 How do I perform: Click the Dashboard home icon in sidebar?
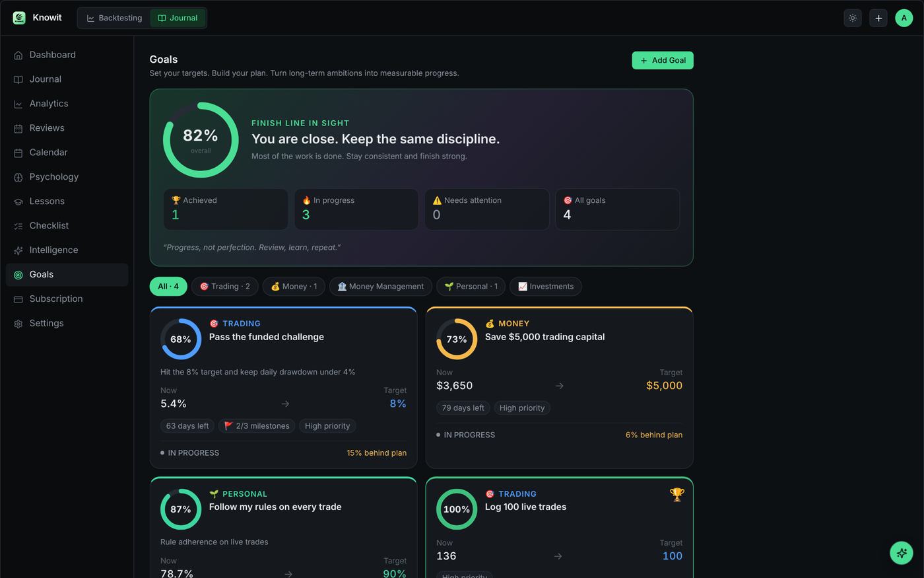18,55
